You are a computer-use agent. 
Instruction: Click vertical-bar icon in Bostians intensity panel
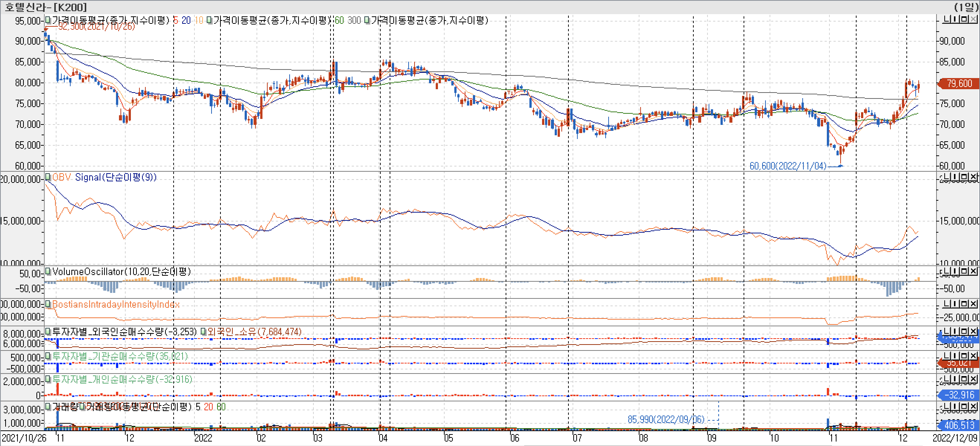[955, 304]
